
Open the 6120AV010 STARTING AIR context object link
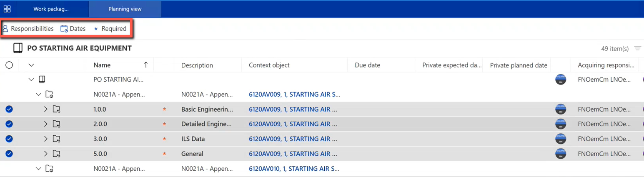pos(294,169)
